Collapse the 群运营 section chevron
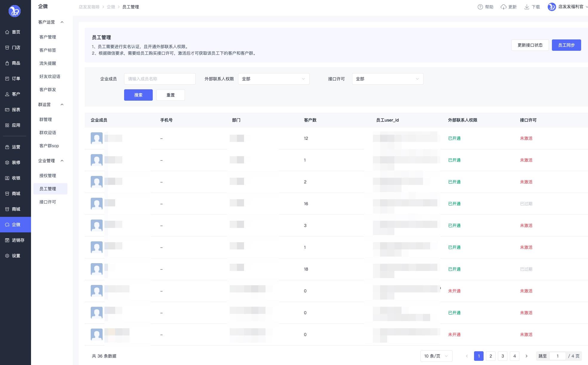The width and height of the screenshot is (588, 365). click(x=62, y=105)
